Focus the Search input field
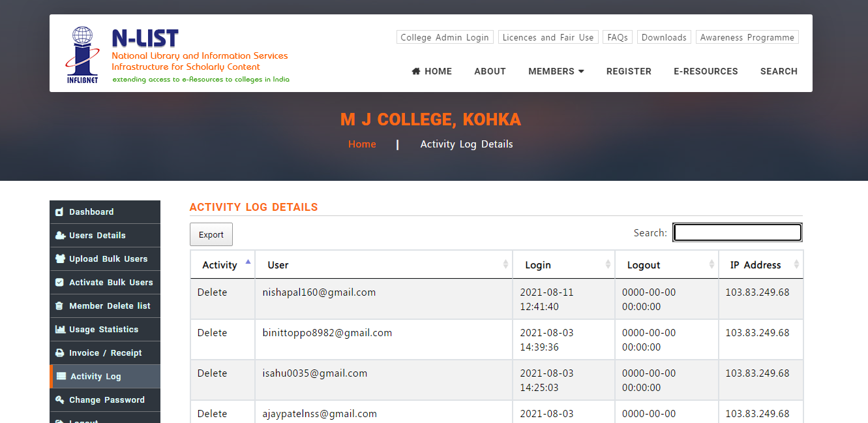The width and height of the screenshot is (868, 423). [x=738, y=232]
